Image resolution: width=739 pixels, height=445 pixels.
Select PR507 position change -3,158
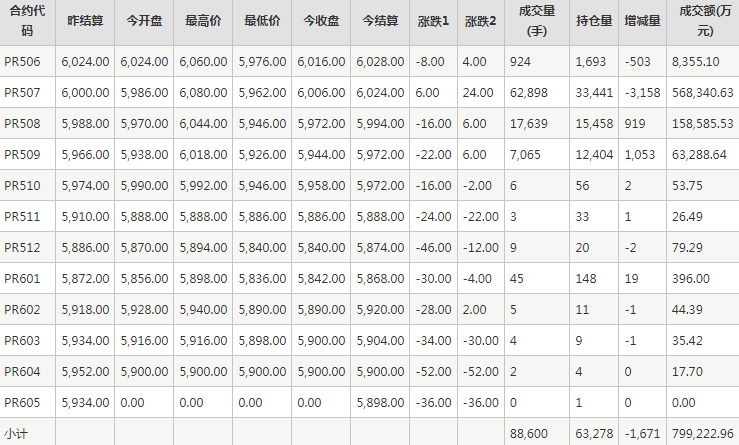tap(642, 93)
